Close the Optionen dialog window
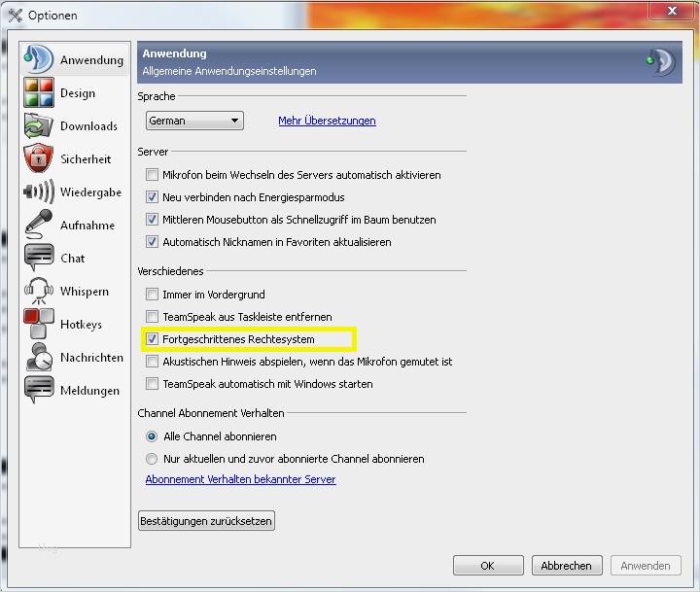 [x=673, y=11]
